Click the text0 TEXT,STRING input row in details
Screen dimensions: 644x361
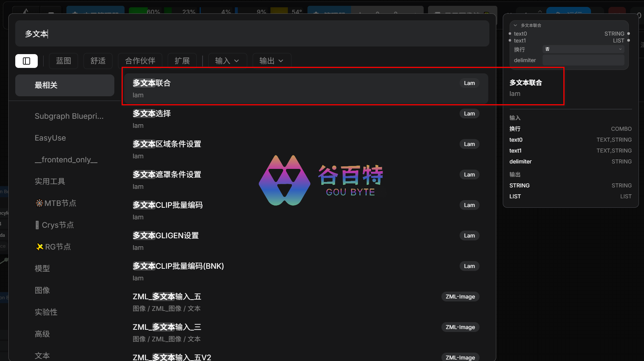570,140
